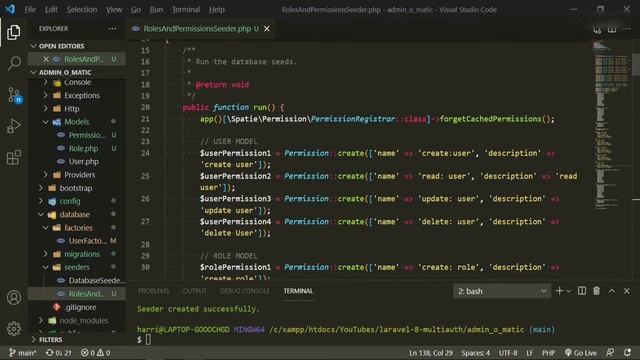Split the editor right
Screen dimensions: 640x360
click(611, 29)
